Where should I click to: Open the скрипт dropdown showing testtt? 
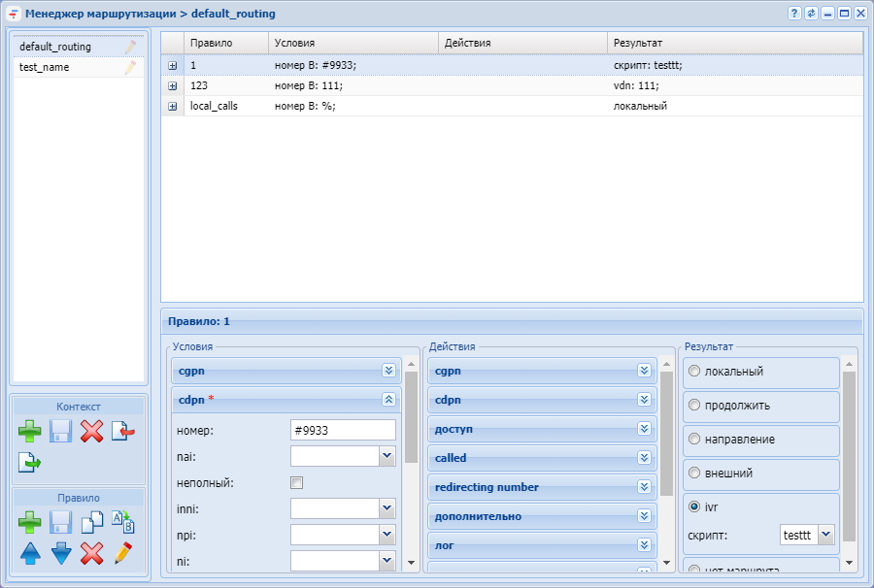(825, 535)
